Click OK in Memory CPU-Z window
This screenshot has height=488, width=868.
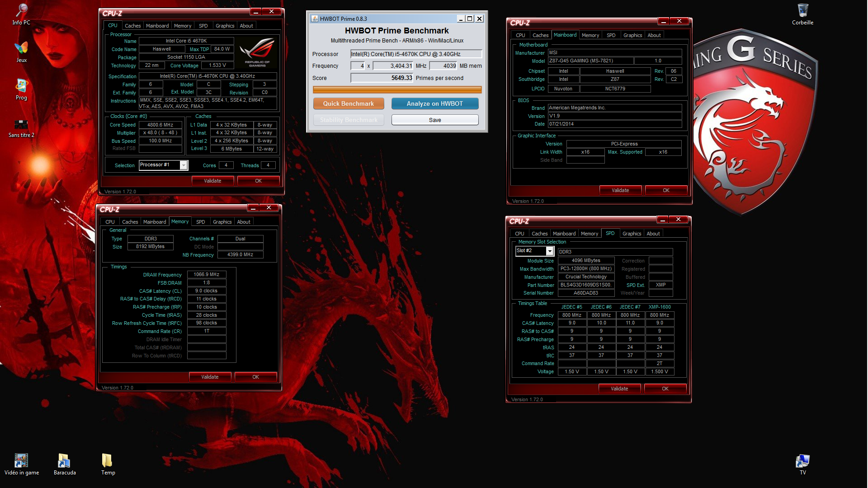(255, 377)
